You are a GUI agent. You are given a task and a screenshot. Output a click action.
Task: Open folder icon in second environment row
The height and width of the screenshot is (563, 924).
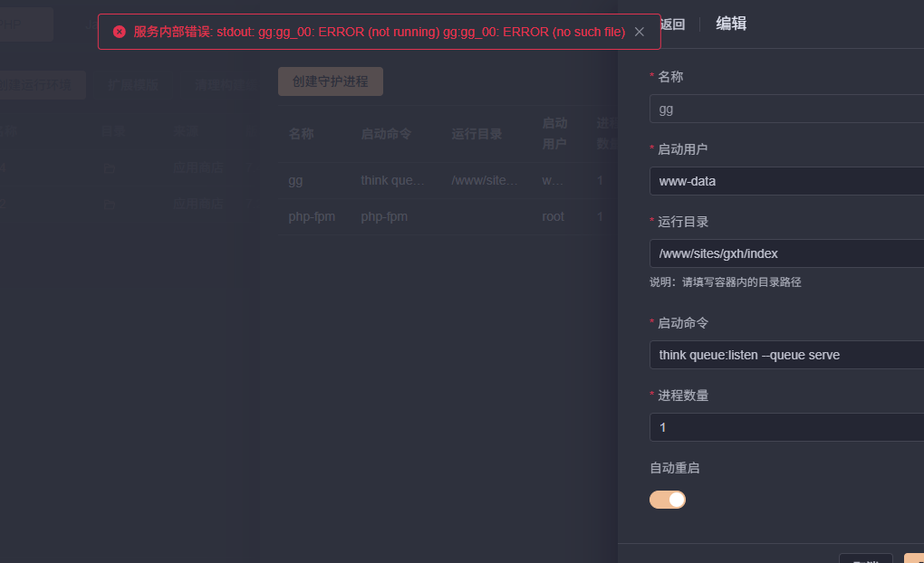coord(109,205)
